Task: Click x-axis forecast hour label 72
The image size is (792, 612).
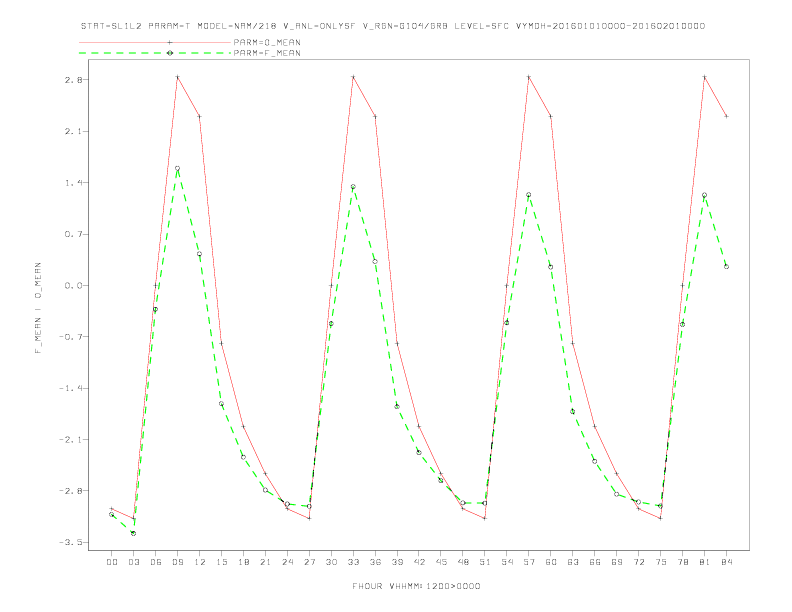Action: [x=638, y=562]
